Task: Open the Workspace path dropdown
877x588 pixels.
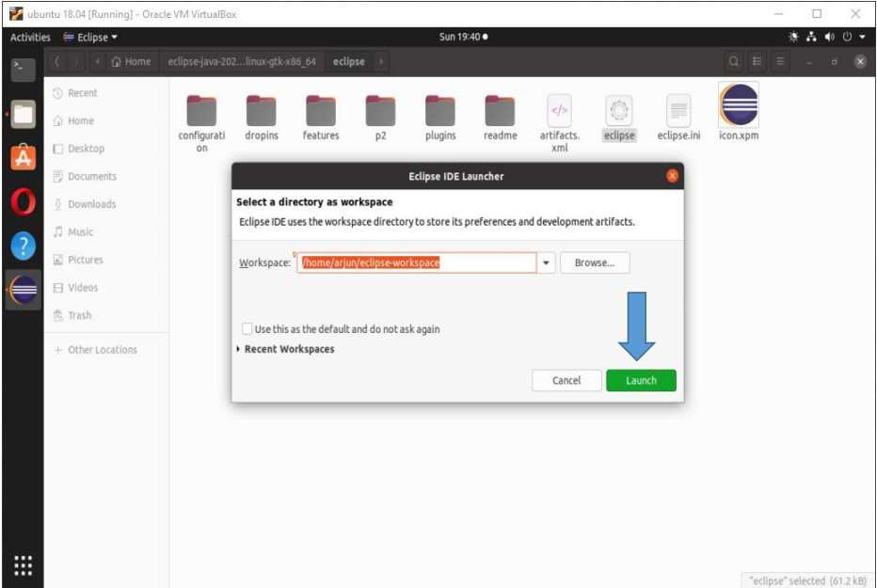Action: pyautogui.click(x=546, y=262)
